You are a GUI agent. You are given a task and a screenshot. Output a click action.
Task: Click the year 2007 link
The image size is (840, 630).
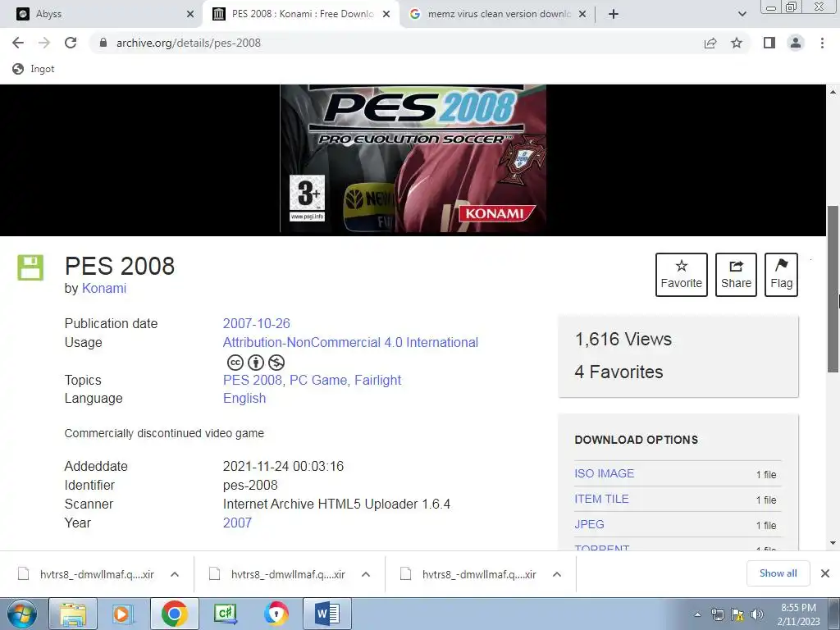point(237,523)
